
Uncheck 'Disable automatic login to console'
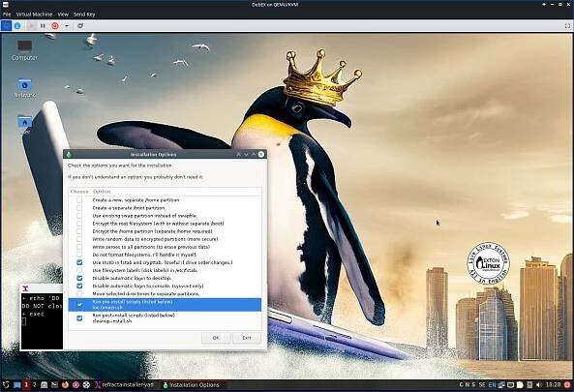pos(79,286)
